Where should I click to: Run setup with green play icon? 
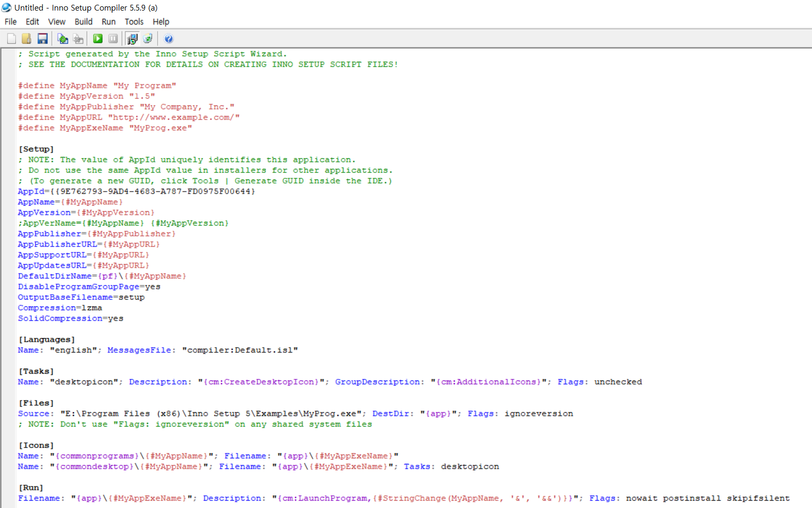(x=98, y=39)
